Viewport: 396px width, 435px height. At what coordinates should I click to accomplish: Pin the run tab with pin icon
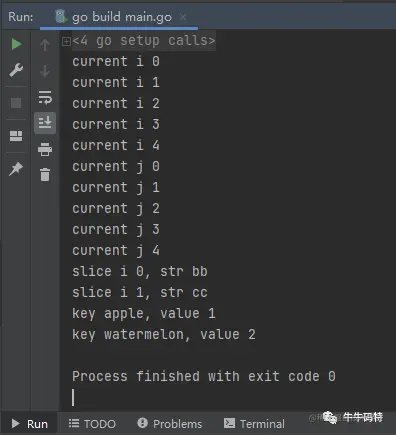16,169
